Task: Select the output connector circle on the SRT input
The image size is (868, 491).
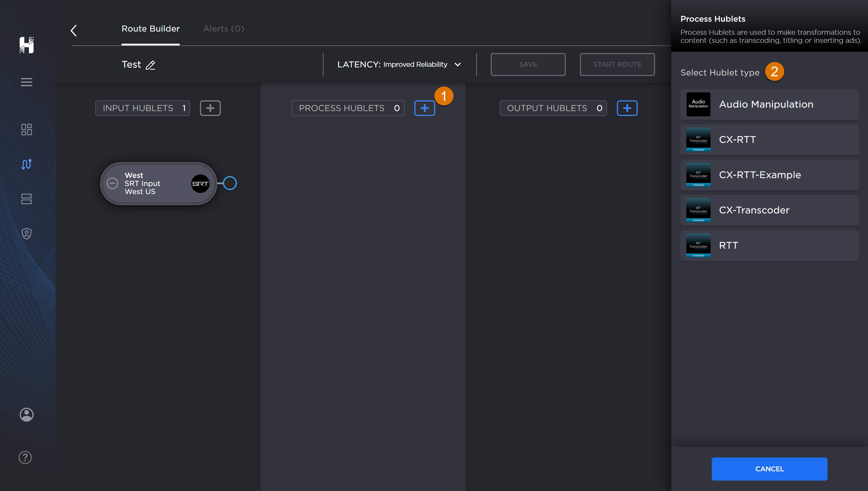Action: 230,183
